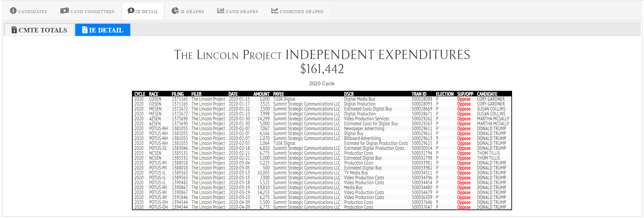
Task: Click date 2020-03-23 cell
Action: click(x=239, y=197)
